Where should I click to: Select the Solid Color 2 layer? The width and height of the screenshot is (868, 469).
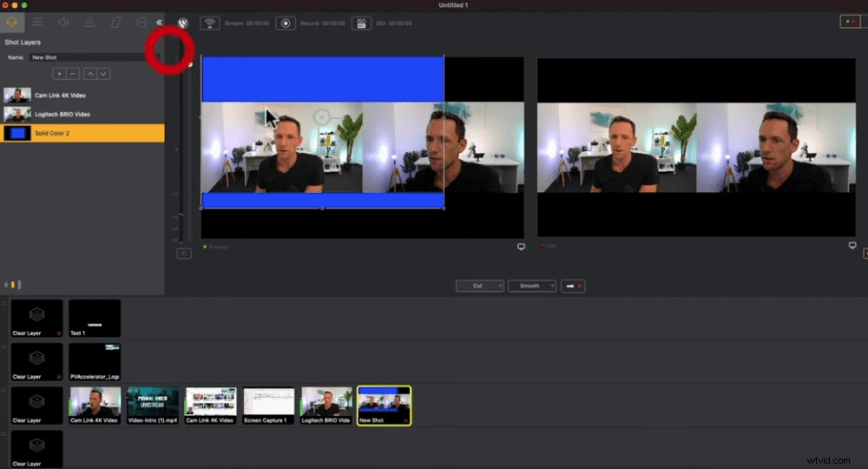click(x=82, y=133)
